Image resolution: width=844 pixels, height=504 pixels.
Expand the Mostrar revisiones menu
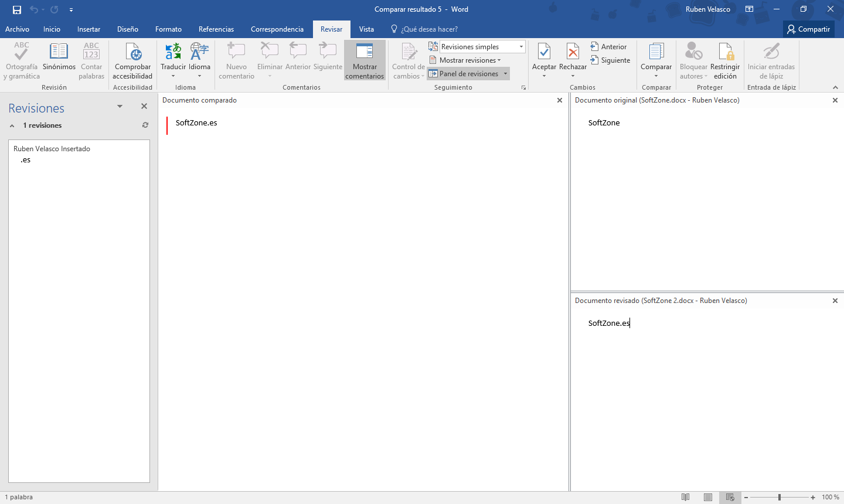click(465, 60)
